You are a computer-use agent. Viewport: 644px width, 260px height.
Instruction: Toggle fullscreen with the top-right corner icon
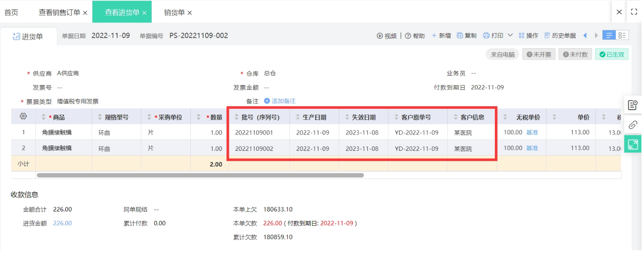pos(634,12)
